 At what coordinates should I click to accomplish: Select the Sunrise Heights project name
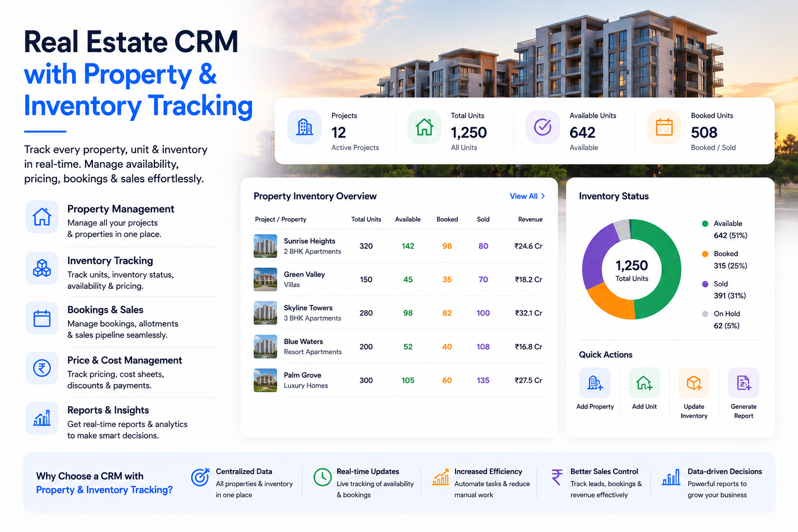(x=310, y=241)
